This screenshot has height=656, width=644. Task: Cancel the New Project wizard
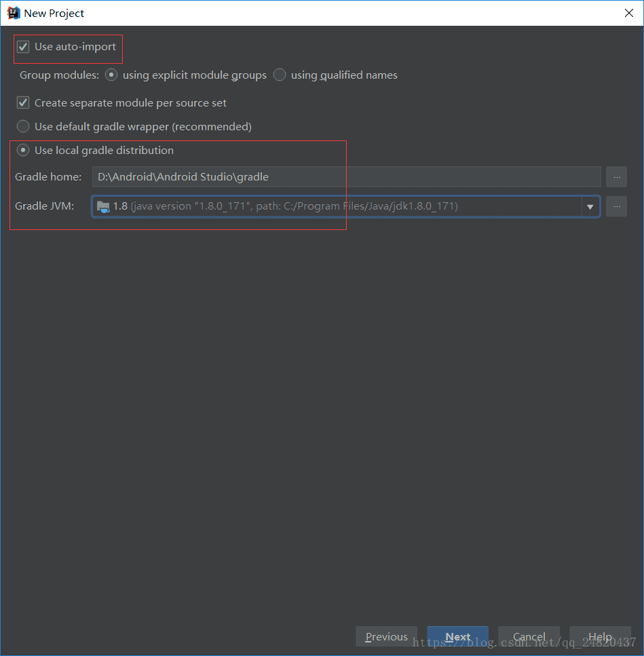(529, 636)
